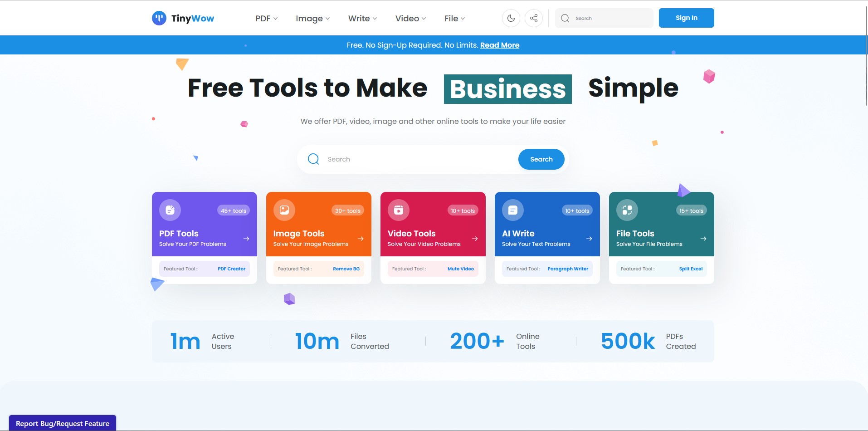Image resolution: width=868 pixels, height=431 pixels.
Task: Click the File Tools arrow icon
Action: [x=703, y=239]
